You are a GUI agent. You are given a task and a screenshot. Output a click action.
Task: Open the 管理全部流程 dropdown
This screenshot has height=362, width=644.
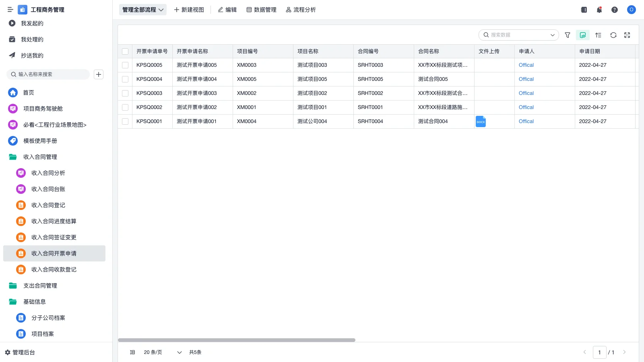pyautogui.click(x=142, y=10)
